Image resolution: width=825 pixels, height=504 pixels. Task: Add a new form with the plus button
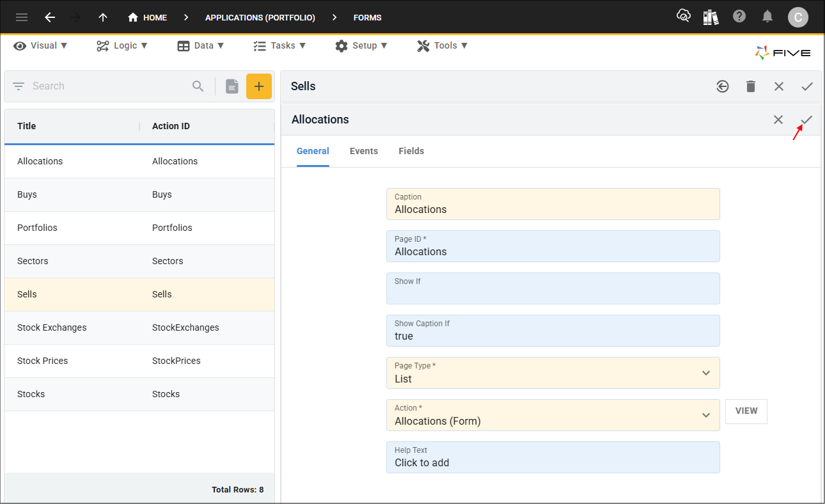coord(259,86)
